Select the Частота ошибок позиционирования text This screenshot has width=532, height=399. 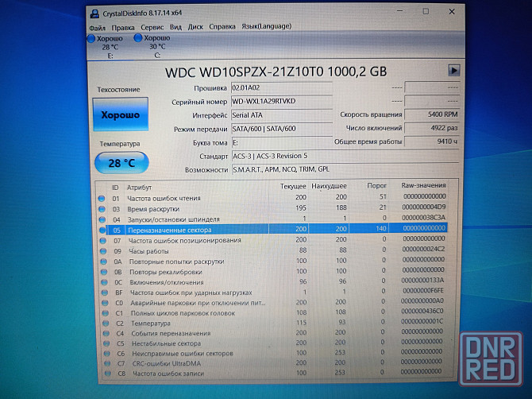(x=185, y=240)
